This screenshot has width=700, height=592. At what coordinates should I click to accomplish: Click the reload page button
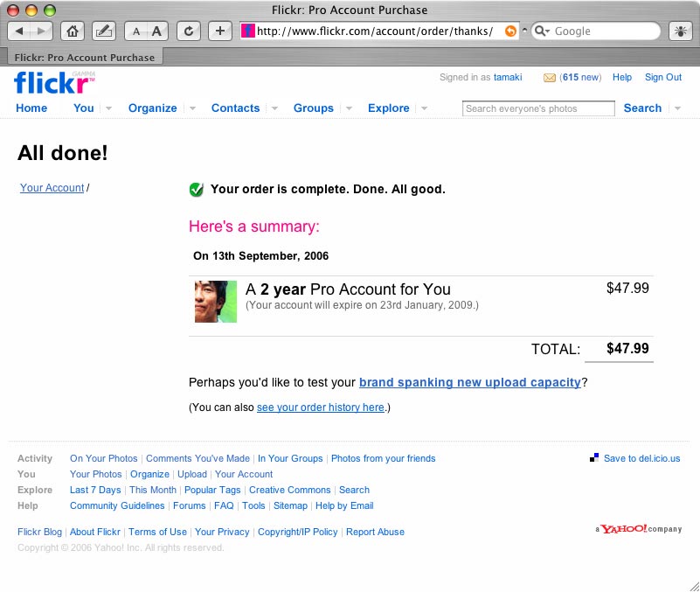pyautogui.click(x=187, y=31)
